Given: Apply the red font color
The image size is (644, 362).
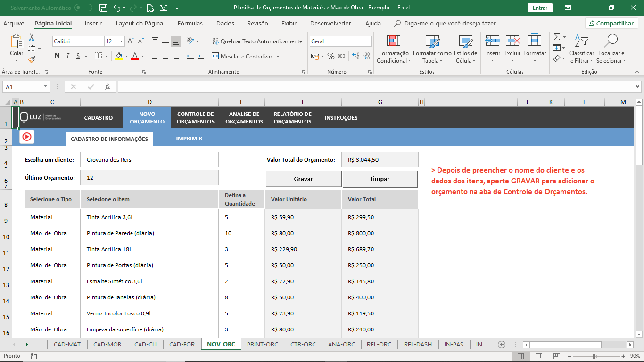Looking at the screenshot, I should point(135,56).
